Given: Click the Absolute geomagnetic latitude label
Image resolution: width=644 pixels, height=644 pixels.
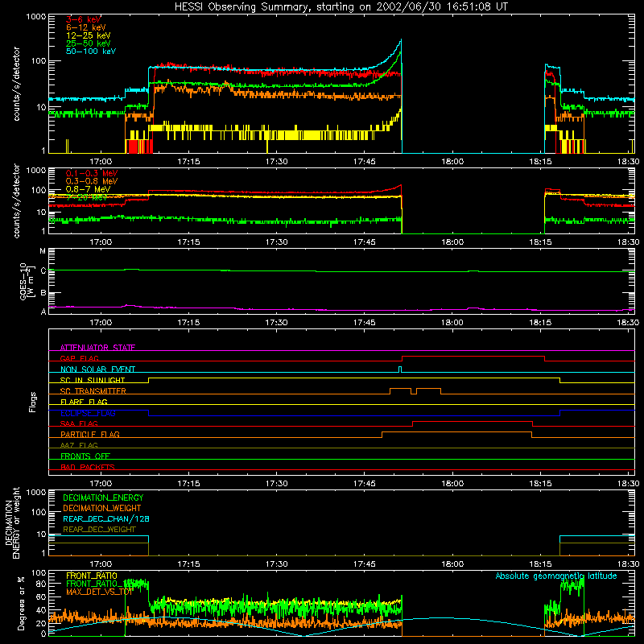Looking at the screenshot, I should (556, 576).
